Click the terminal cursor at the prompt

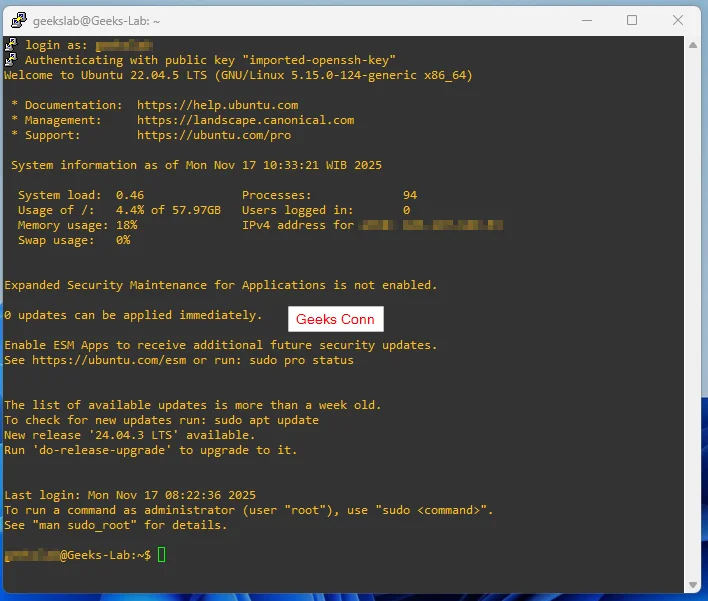(x=161, y=554)
